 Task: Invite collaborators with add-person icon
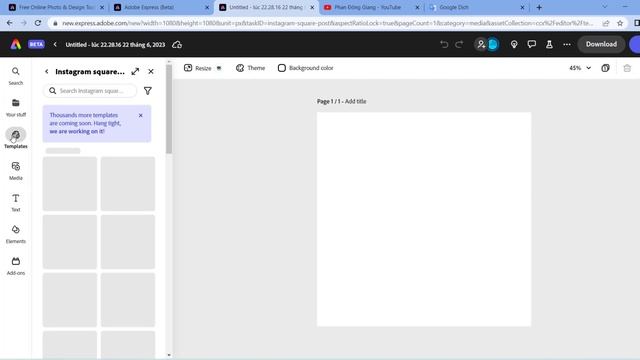pyautogui.click(x=481, y=44)
